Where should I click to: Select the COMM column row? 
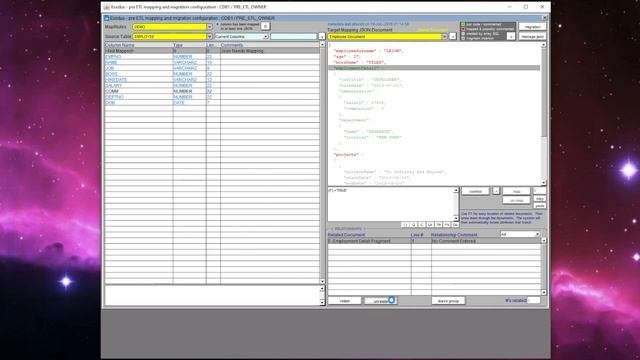[x=212, y=91]
